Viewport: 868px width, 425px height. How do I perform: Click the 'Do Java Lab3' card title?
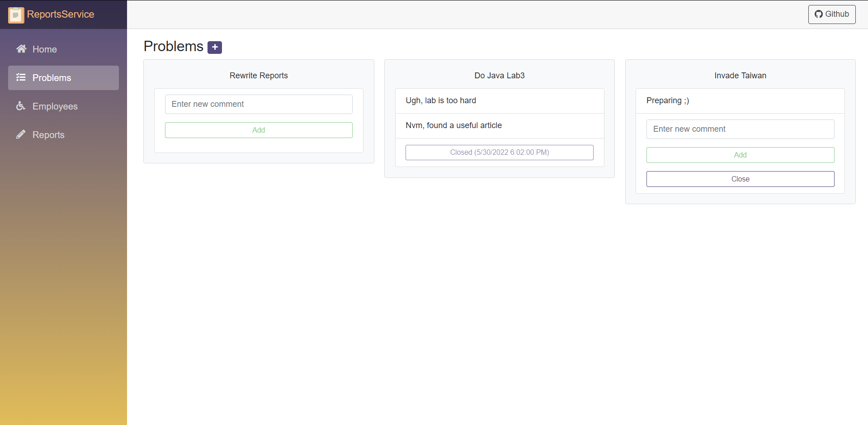pos(500,76)
